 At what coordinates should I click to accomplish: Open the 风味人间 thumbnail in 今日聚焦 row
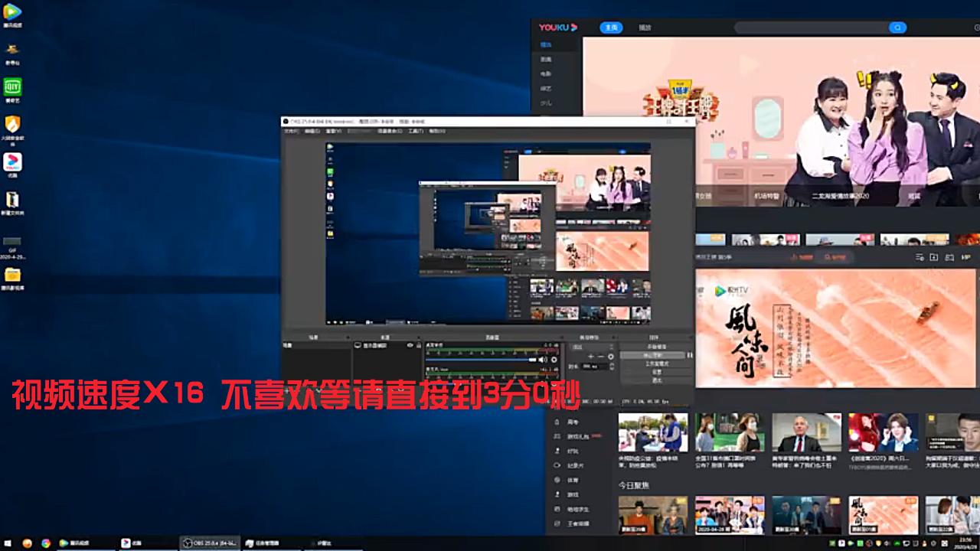click(883, 514)
